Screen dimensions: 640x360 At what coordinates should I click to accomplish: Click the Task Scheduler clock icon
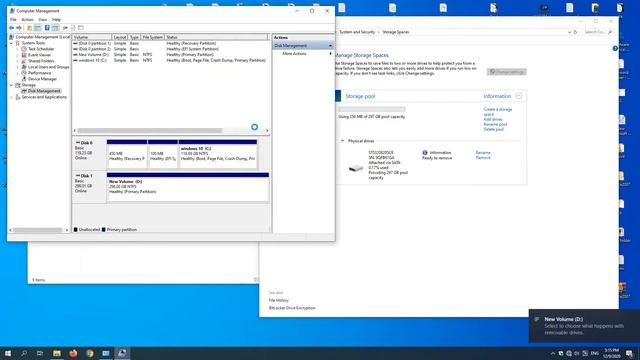click(24, 49)
